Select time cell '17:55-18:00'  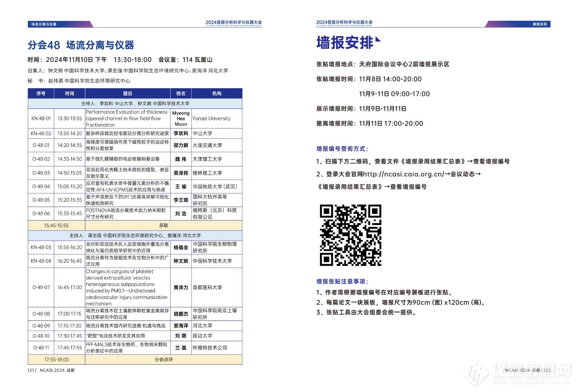click(56, 360)
